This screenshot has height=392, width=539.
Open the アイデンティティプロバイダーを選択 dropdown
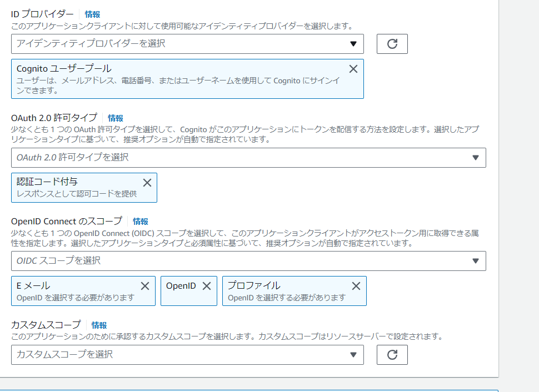(189, 43)
